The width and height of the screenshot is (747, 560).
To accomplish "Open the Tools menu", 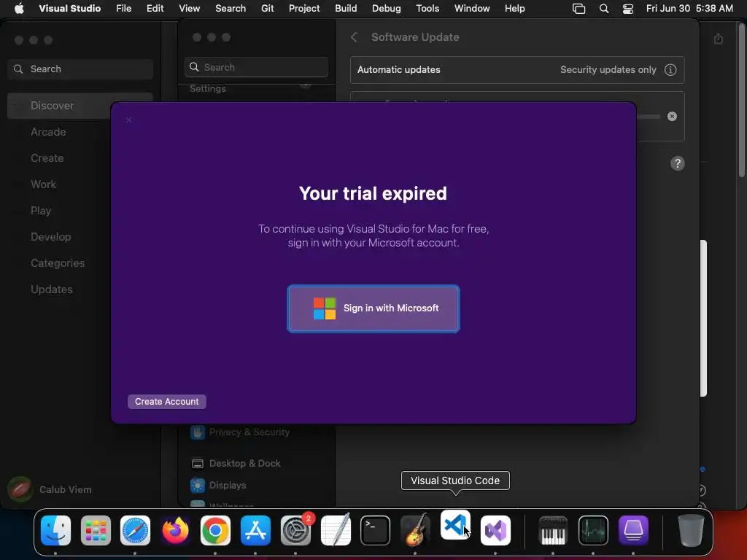I will point(427,8).
